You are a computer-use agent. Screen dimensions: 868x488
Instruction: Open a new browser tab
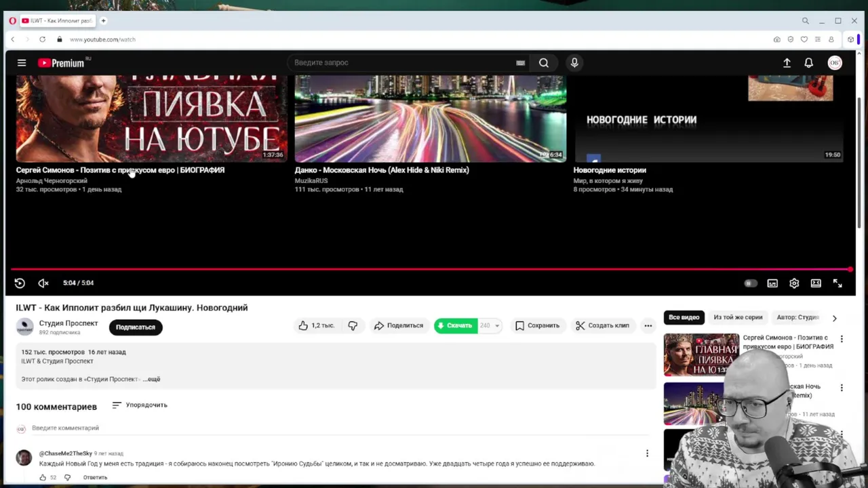[x=104, y=21]
